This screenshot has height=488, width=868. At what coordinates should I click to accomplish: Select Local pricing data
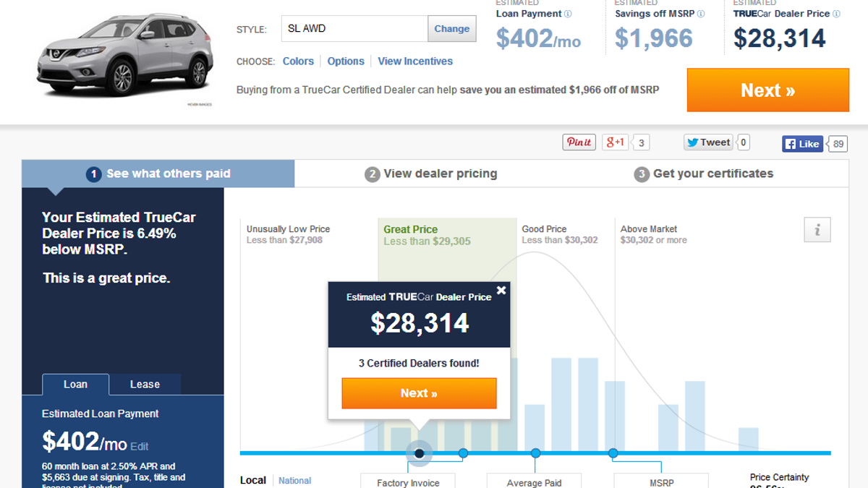[x=253, y=480]
